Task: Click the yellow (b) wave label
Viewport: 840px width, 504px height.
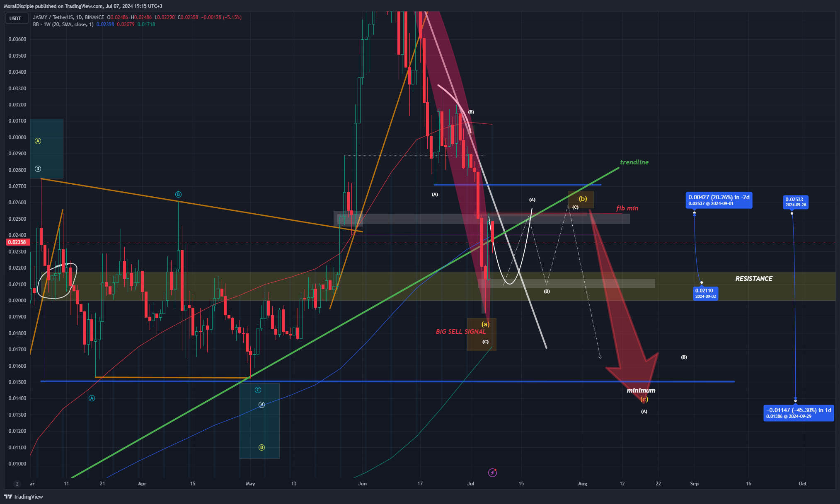Action: [x=583, y=199]
